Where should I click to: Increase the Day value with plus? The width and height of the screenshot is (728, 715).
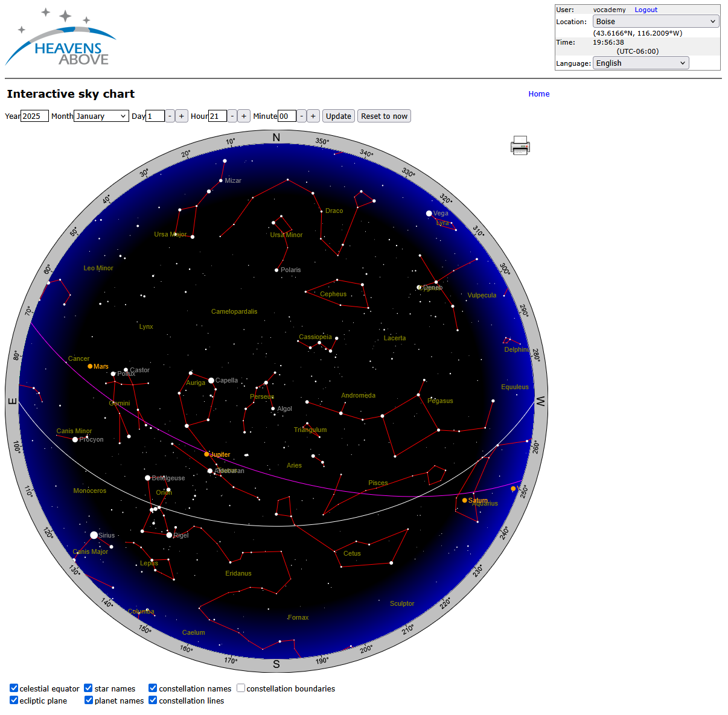pos(182,116)
